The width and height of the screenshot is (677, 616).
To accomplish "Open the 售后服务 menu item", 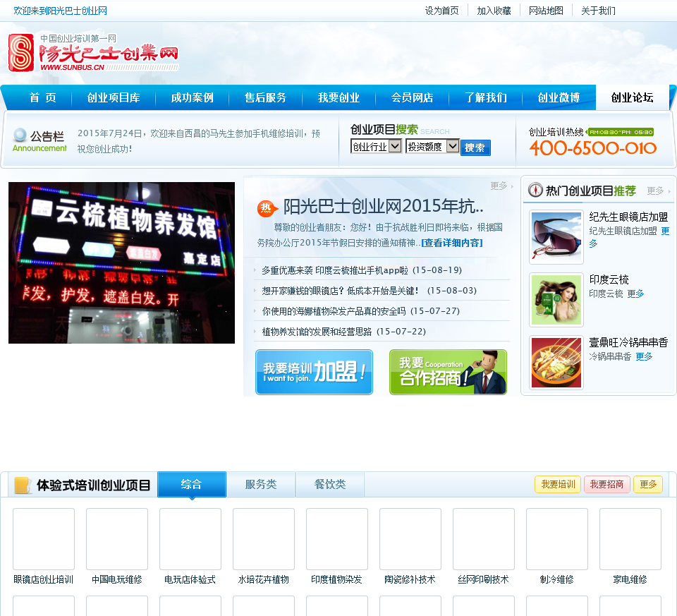I will coord(266,97).
